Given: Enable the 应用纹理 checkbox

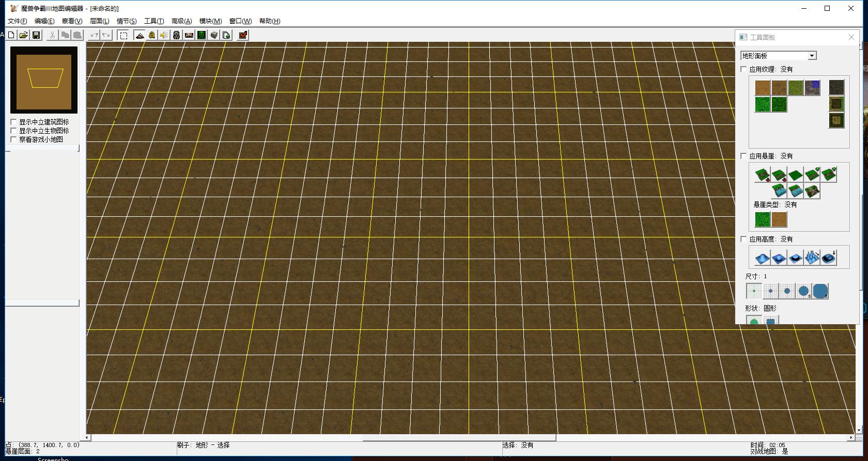Looking at the screenshot, I should click(x=744, y=69).
